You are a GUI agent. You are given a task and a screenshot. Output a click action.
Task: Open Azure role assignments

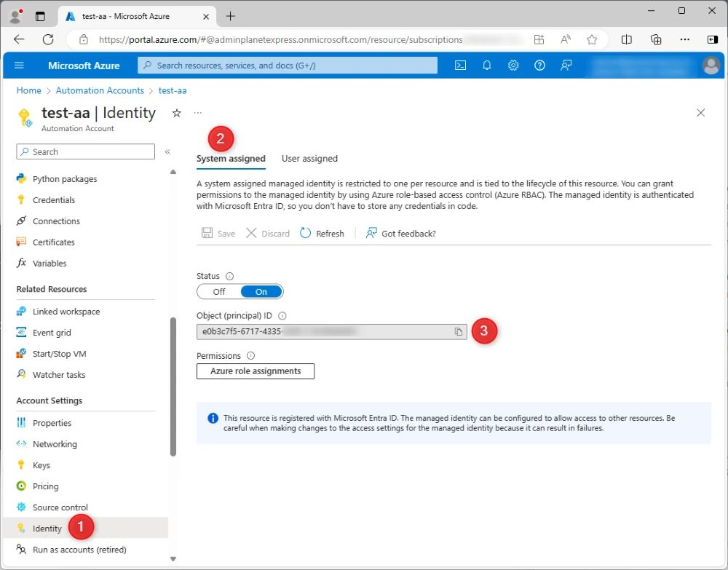click(256, 371)
